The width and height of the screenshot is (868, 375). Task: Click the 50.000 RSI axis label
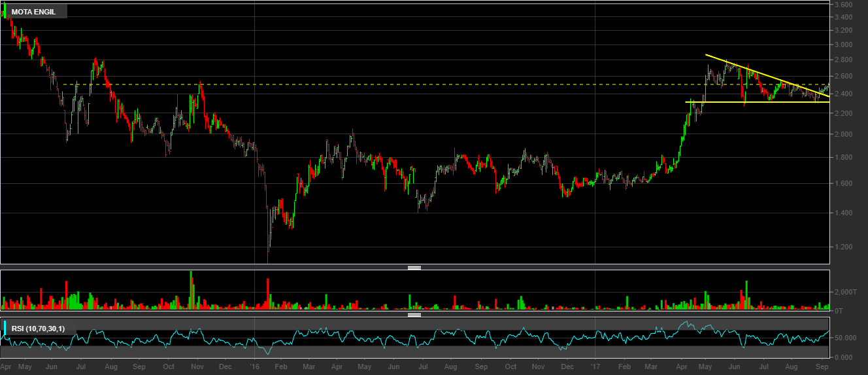tap(844, 338)
